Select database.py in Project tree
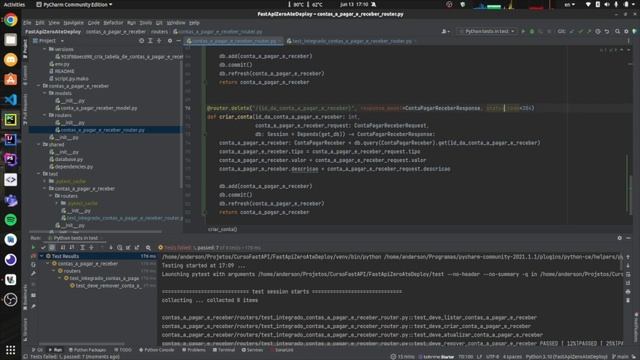 pyautogui.click(x=69, y=159)
